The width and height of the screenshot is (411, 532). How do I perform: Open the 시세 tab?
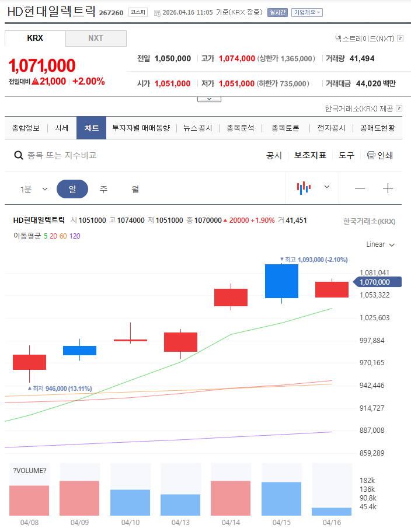pyautogui.click(x=62, y=128)
